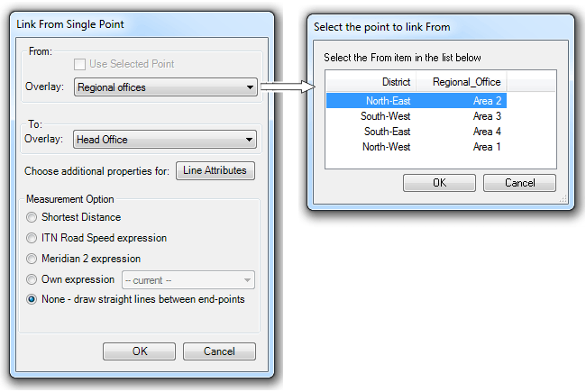Sort list by the District column header
The height and width of the screenshot is (392, 586).
coord(371,82)
